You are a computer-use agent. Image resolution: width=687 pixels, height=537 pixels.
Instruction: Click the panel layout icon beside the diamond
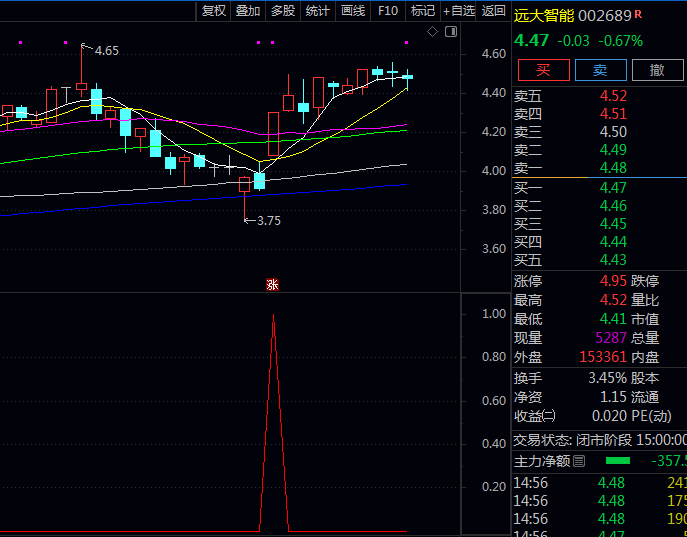coord(449,32)
